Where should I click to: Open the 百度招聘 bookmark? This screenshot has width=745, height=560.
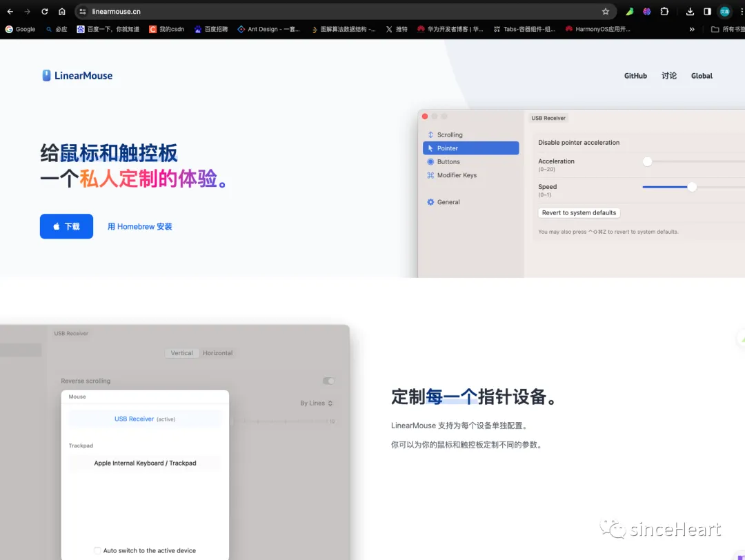[211, 29]
